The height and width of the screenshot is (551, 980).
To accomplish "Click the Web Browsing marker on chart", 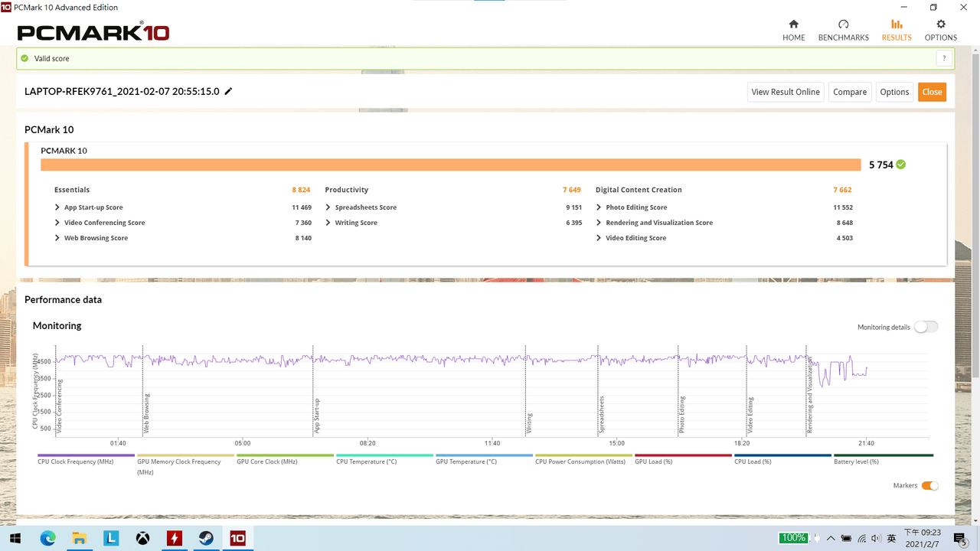I will coord(146,413).
